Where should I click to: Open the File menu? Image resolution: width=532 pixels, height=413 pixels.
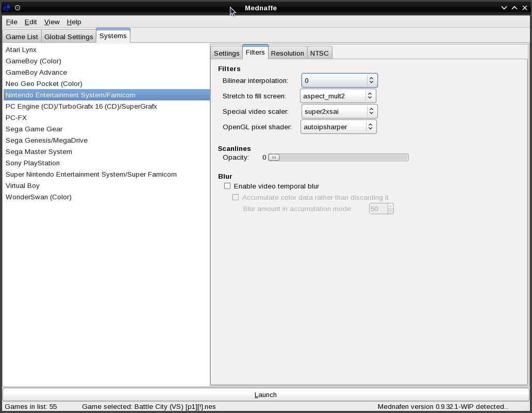11,22
